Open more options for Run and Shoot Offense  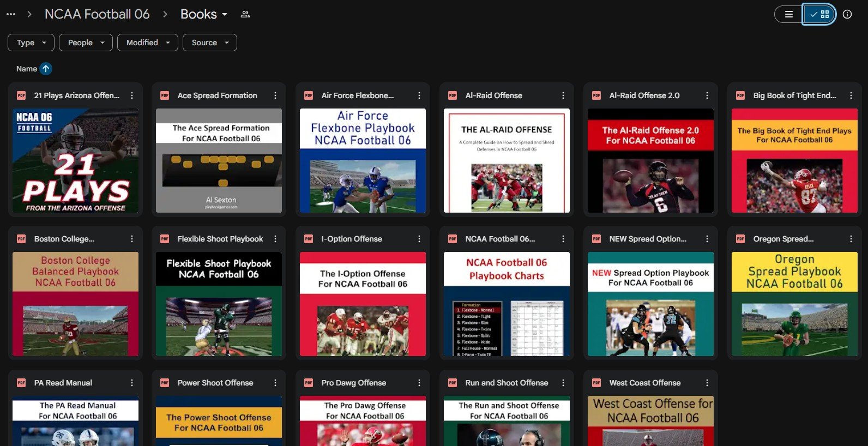(x=563, y=383)
